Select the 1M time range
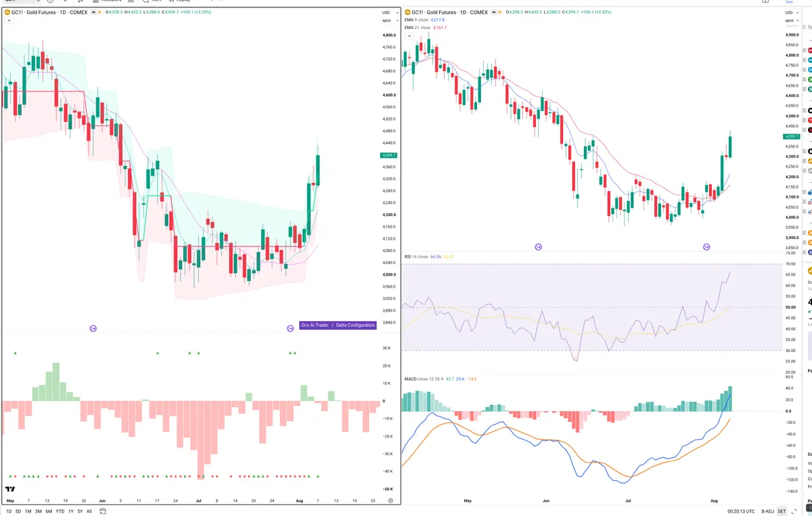This screenshot has height=516, width=812. (x=28, y=511)
